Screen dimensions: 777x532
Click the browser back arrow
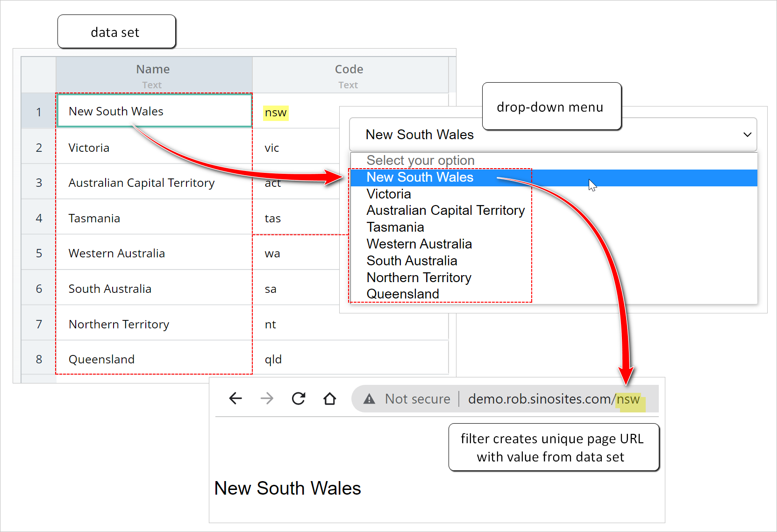(235, 398)
